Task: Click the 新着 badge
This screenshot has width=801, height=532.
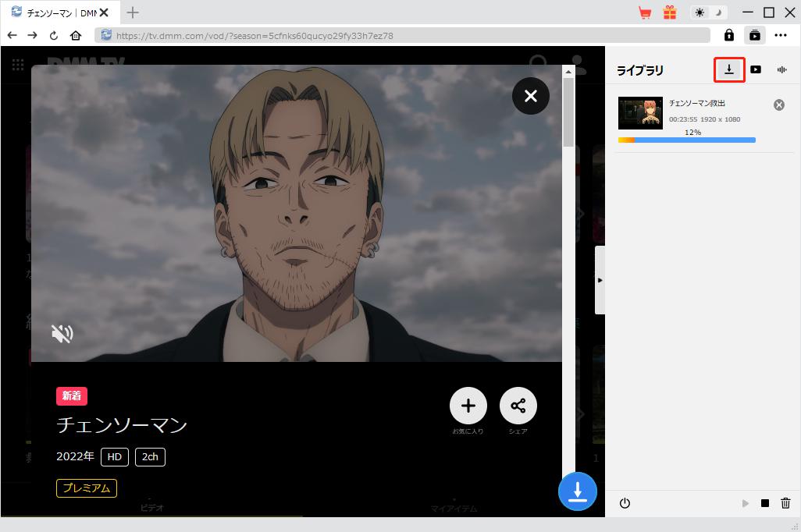Action: tap(72, 395)
